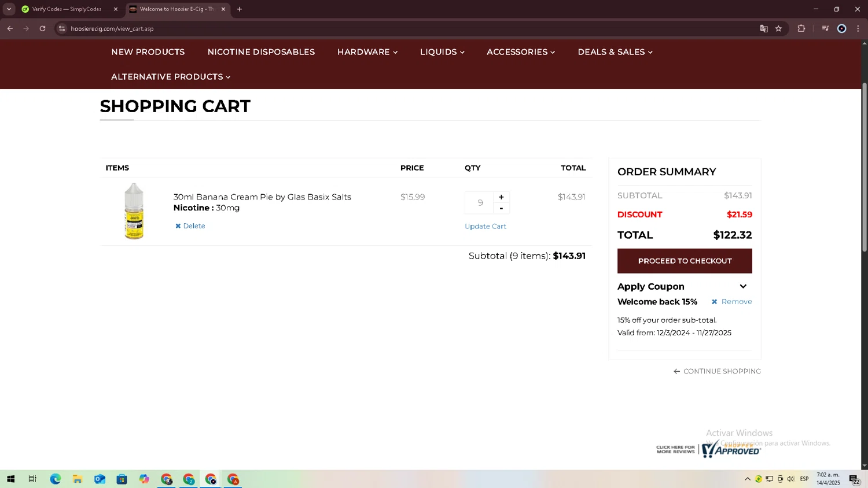The height and width of the screenshot is (488, 868).
Task: Click Proceed to Checkout button
Action: click(x=685, y=261)
